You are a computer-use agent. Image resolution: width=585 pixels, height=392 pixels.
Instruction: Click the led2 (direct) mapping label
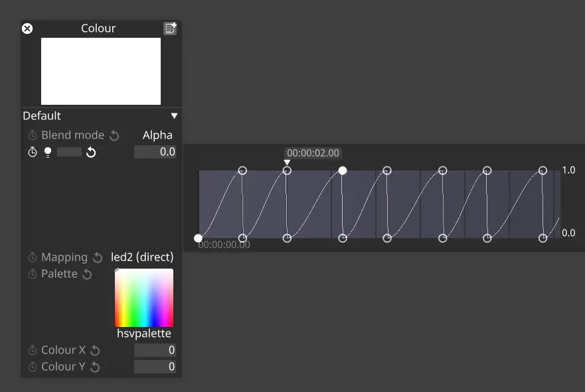click(x=141, y=257)
